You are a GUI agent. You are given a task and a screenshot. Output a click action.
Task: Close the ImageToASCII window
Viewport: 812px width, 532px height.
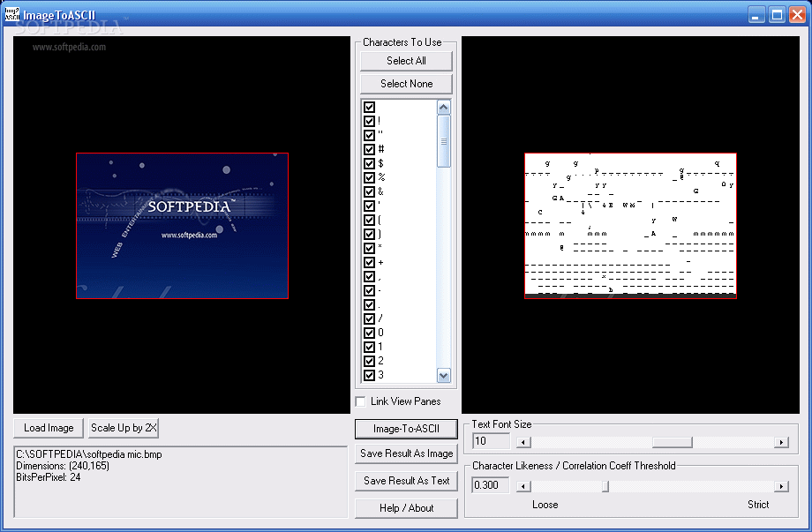point(797,15)
